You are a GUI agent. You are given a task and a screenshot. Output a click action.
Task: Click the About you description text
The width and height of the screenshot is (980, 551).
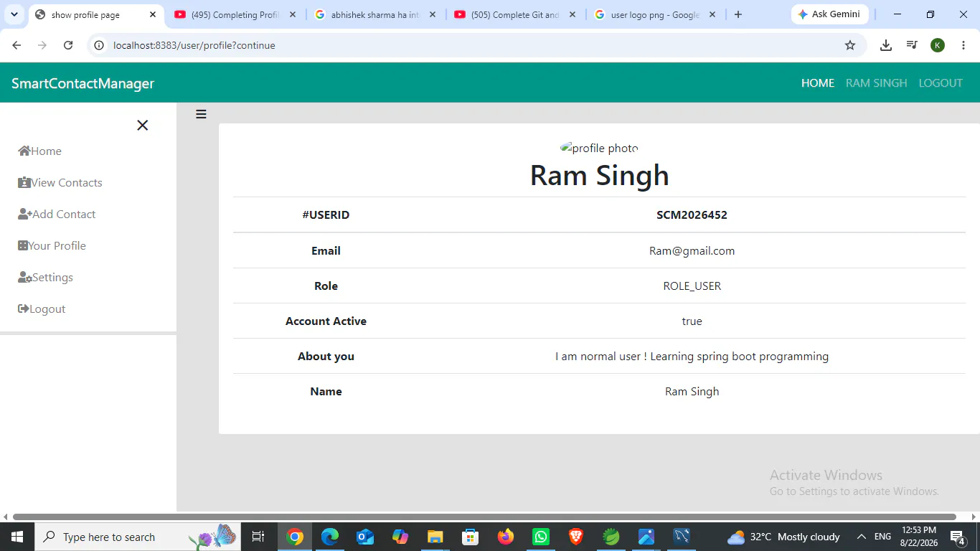pyautogui.click(x=692, y=356)
